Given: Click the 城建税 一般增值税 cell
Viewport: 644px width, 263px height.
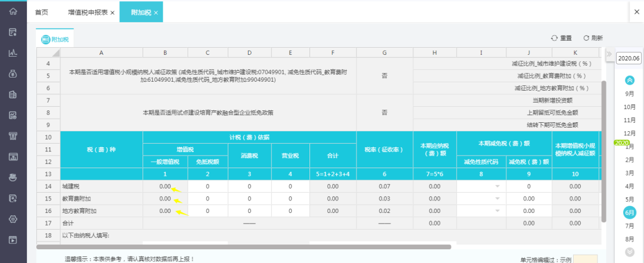Looking at the screenshot, I should tap(165, 187).
